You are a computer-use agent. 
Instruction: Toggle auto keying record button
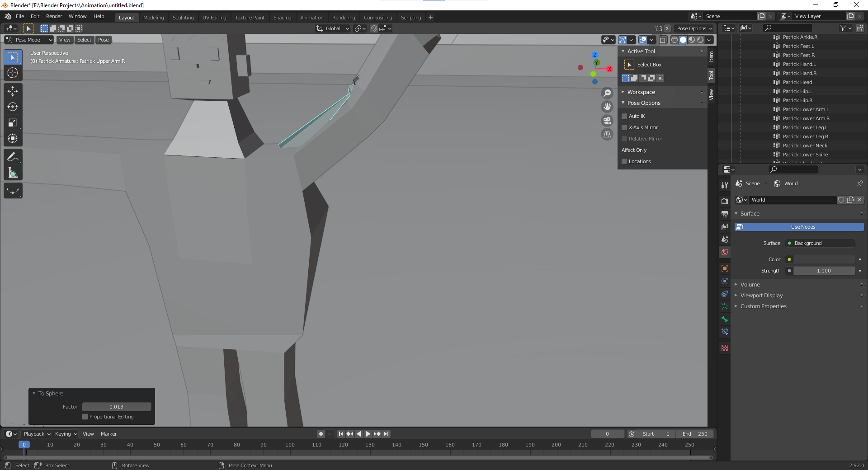click(x=321, y=434)
